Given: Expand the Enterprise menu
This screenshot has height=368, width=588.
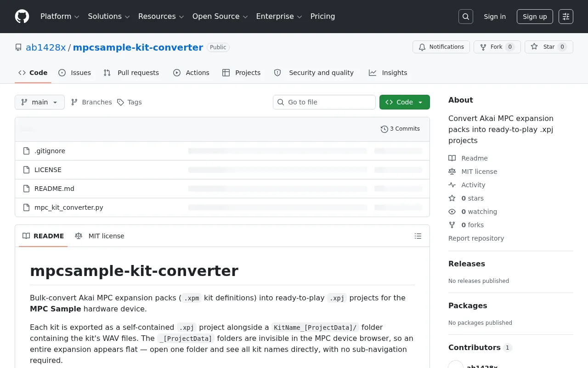Looking at the screenshot, I should [279, 17].
